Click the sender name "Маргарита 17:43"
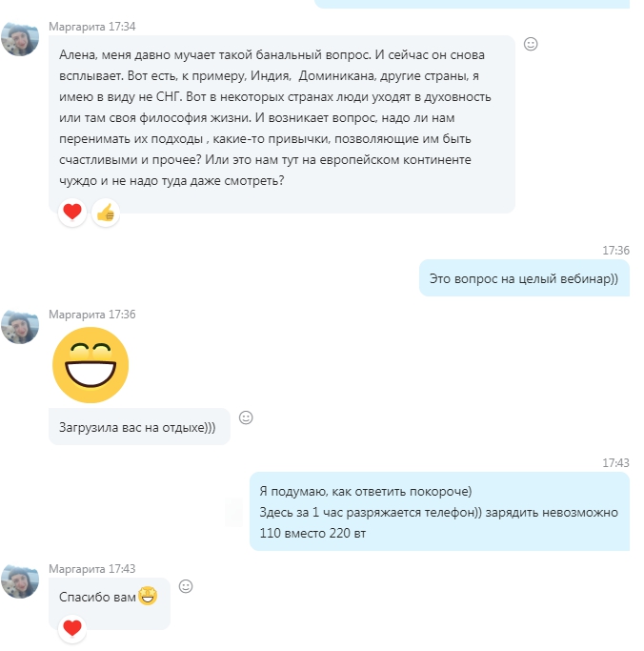This screenshot has height=651, width=644. coord(92,569)
